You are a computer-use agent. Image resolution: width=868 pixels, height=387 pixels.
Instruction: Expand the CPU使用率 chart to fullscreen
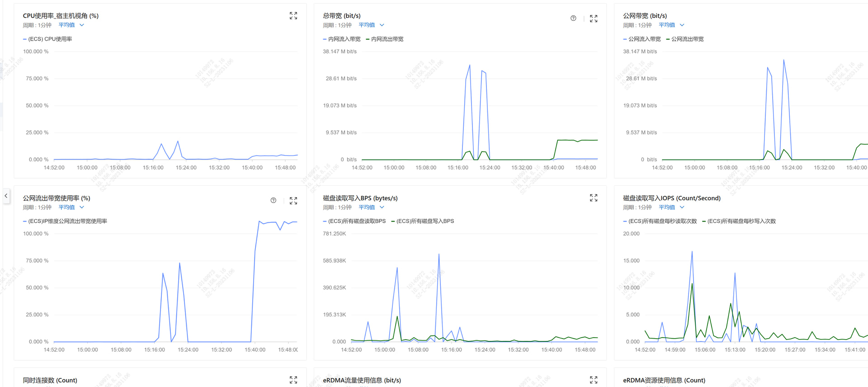(x=293, y=16)
